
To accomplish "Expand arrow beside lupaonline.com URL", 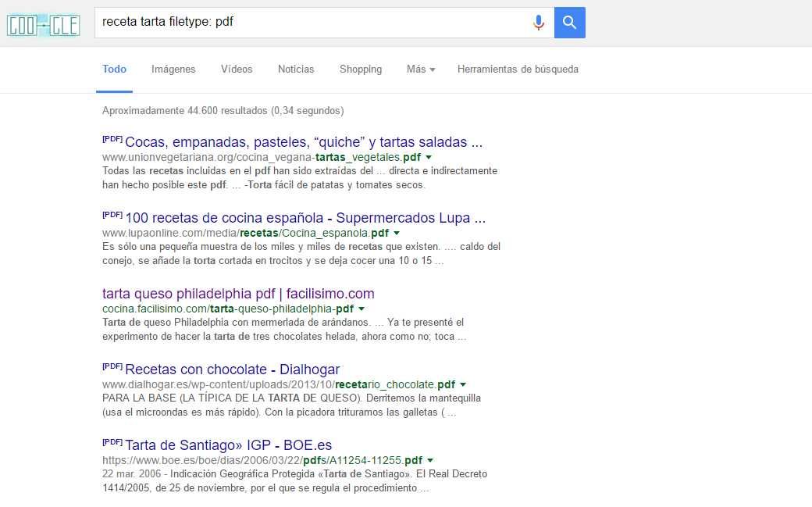I will pos(397,234).
